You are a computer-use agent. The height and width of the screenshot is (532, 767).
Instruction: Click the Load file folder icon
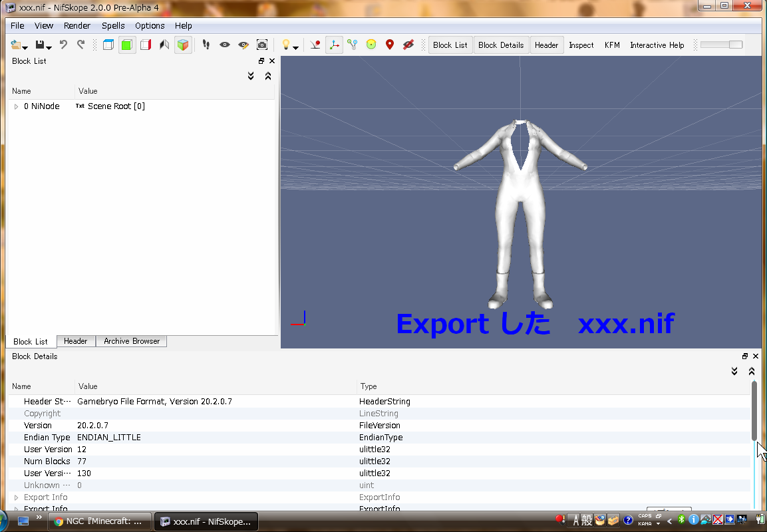point(16,45)
